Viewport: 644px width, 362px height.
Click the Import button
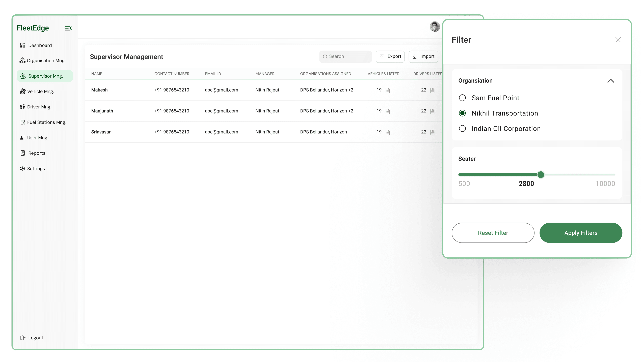pos(423,56)
